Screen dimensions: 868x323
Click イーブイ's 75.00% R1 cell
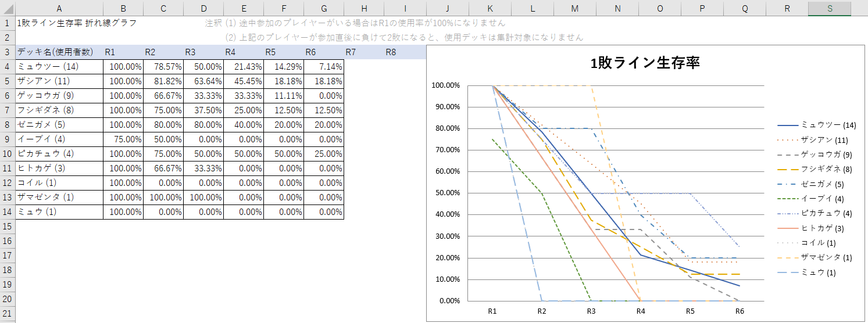pyautogui.click(x=123, y=139)
